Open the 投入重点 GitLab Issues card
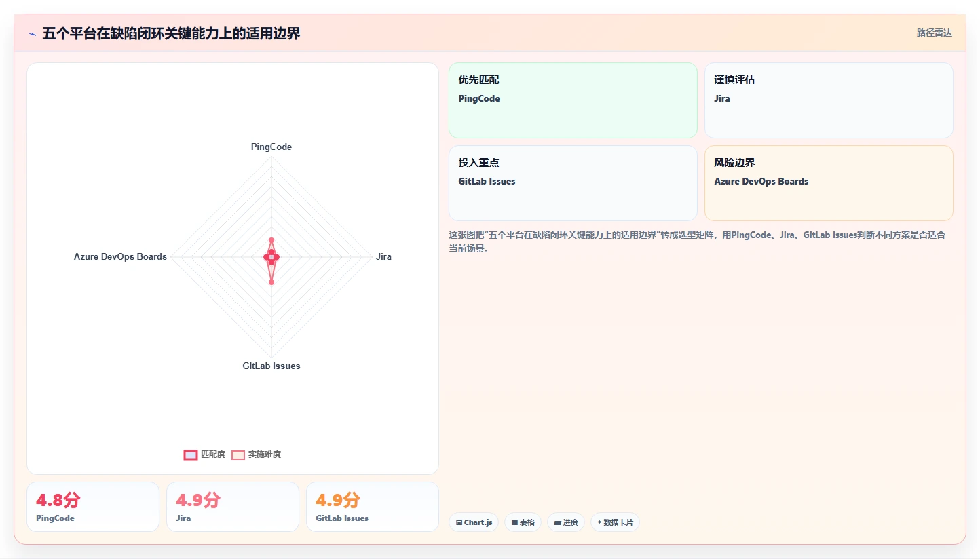This screenshot has height=559, width=980. click(x=573, y=183)
